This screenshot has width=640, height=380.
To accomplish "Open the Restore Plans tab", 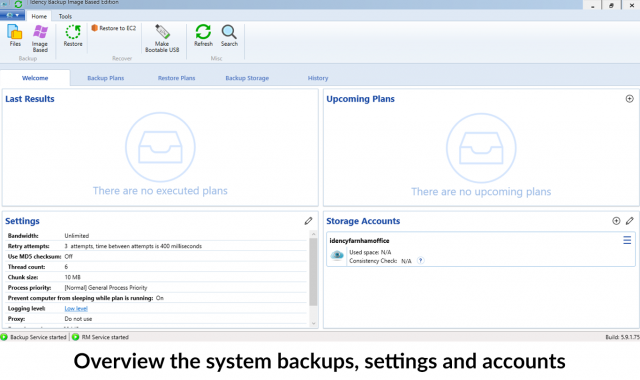I will point(176,78).
